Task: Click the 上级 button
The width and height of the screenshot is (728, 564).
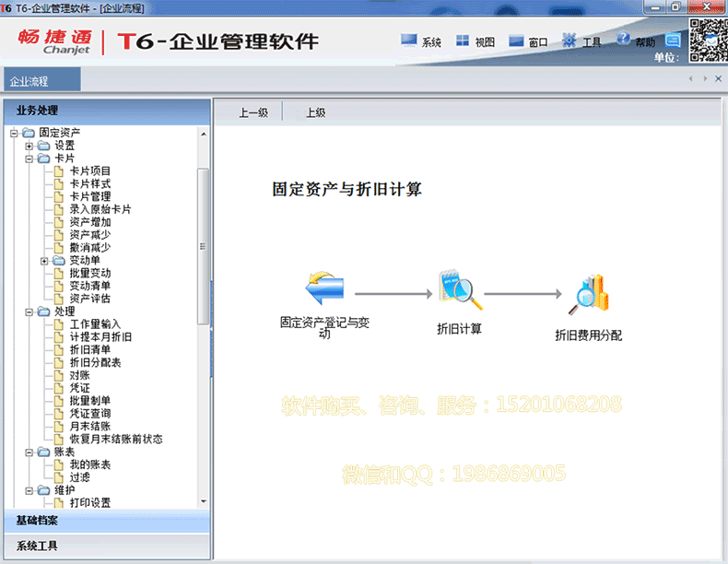Action: click(316, 112)
